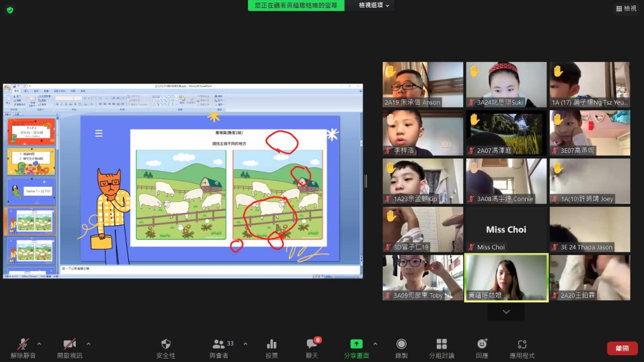The image size is (644, 362).
Task: Click the 檢視 view layout button
Action: click(x=626, y=9)
